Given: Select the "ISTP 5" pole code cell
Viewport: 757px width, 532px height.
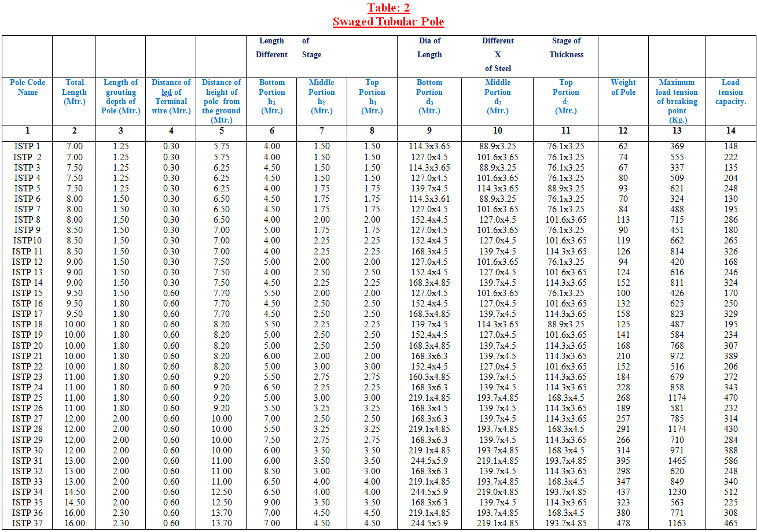Looking at the screenshot, I should click(27, 189).
